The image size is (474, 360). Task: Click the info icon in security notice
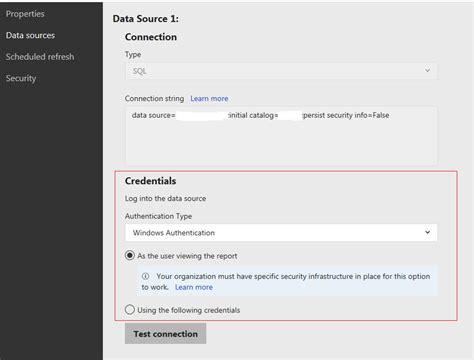[x=145, y=276]
